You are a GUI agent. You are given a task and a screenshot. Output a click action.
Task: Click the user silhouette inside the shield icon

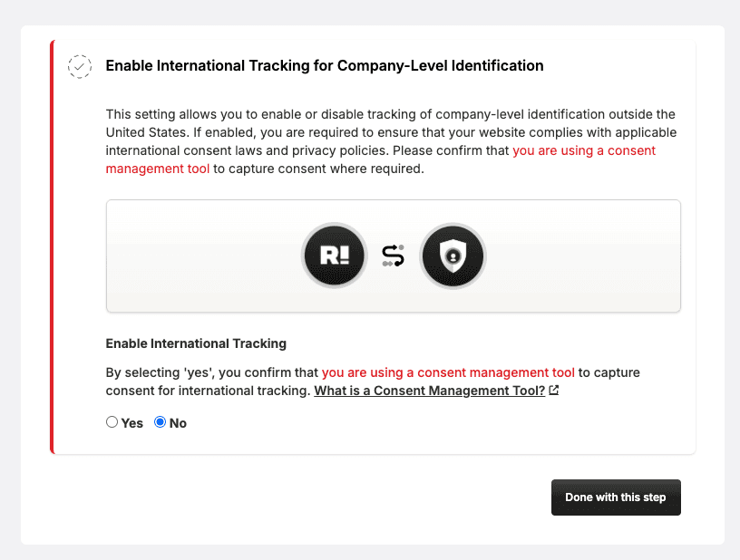point(453,256)
